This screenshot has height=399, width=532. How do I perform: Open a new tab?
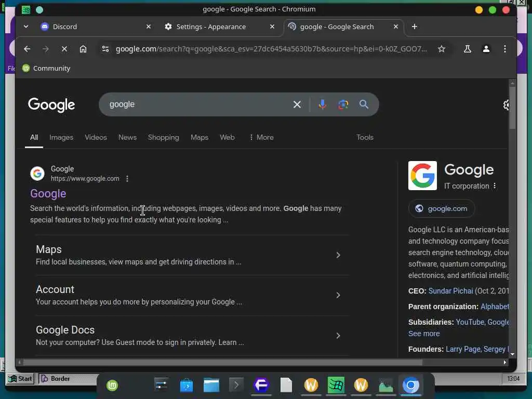pos(414,26)
